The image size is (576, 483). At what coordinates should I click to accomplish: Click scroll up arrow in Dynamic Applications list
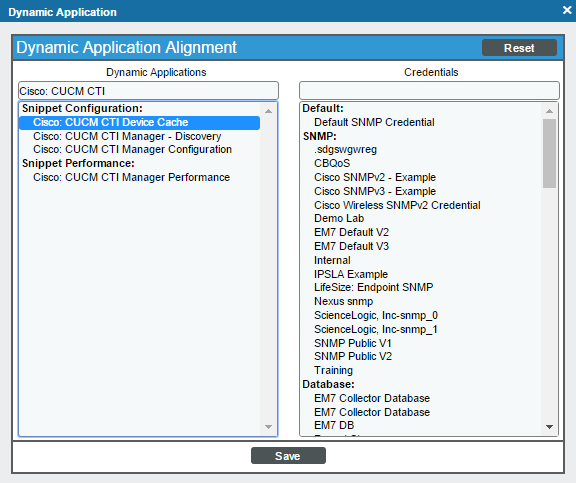pos(269,111)
